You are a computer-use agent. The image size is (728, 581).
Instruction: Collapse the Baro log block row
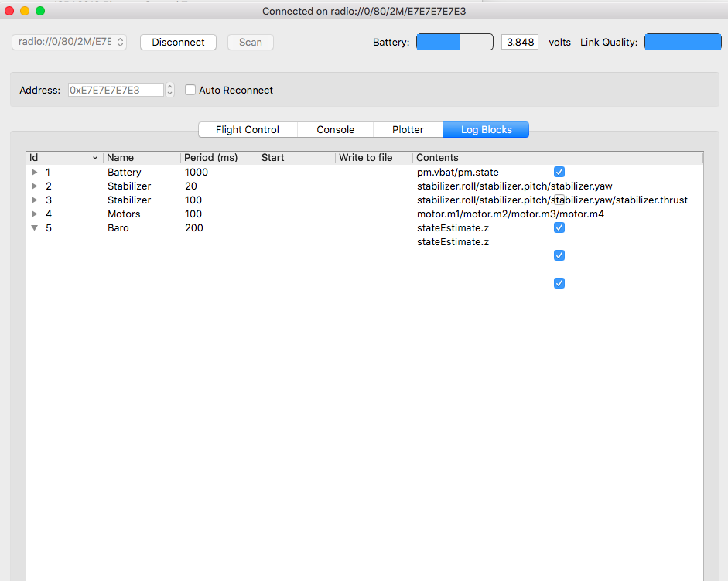point(34,228)
